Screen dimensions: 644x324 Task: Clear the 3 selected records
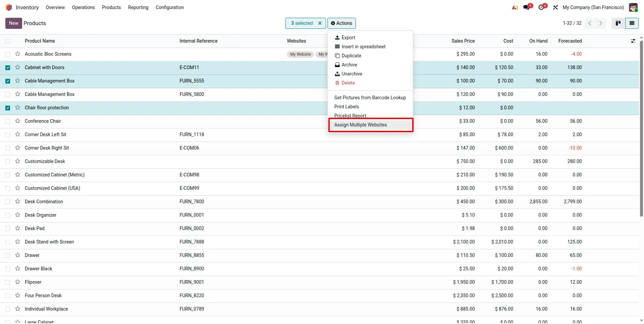(x=320, y=23)
